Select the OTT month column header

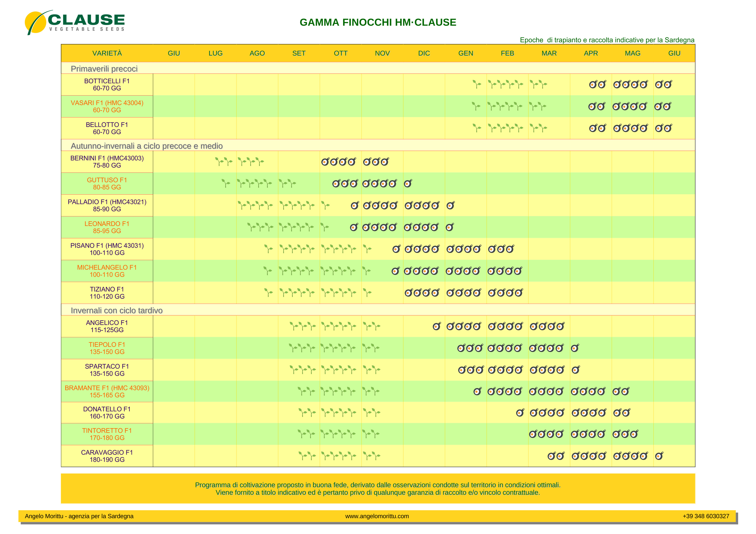tap(341, 53)
